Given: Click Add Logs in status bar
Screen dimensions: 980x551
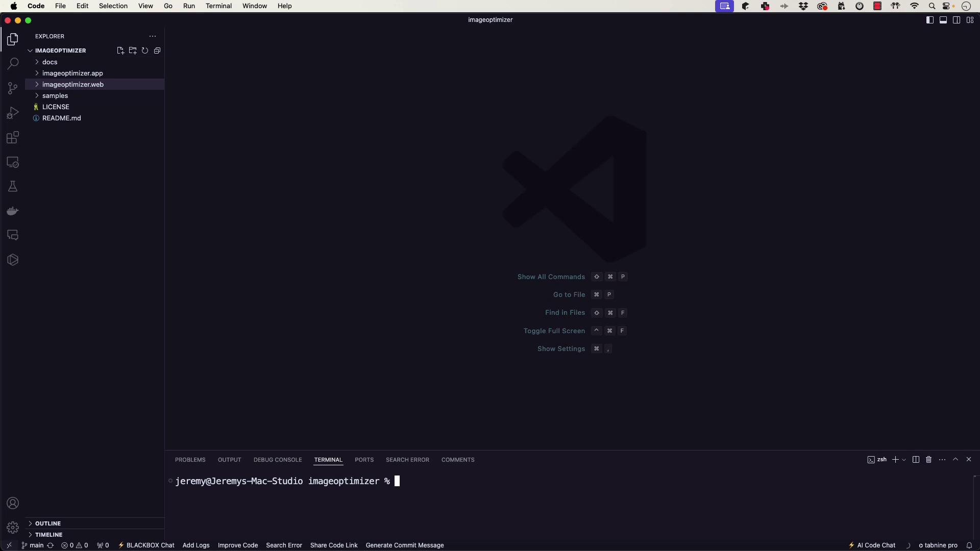Looking at the screenshot, I should point(196,545).
